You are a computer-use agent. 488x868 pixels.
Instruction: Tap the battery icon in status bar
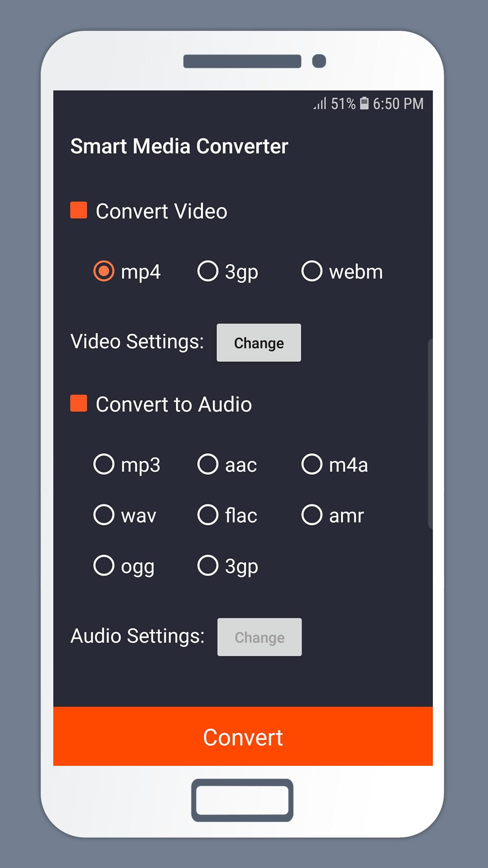(364, 104)
